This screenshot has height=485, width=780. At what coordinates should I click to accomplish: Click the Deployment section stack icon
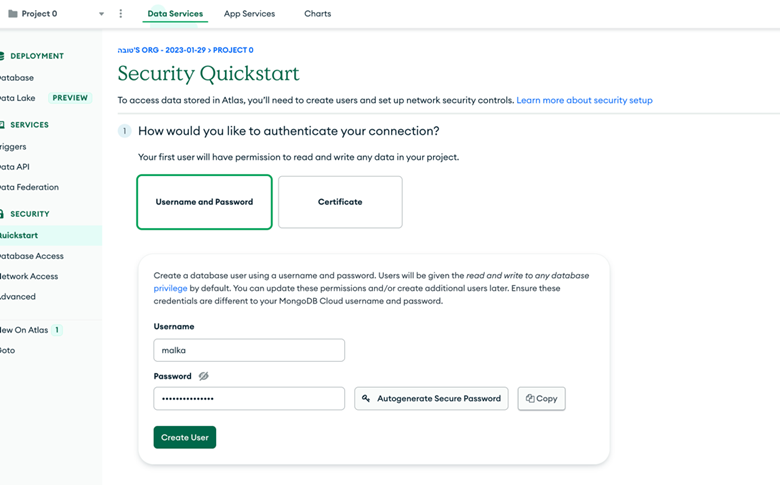click(2, 56)
